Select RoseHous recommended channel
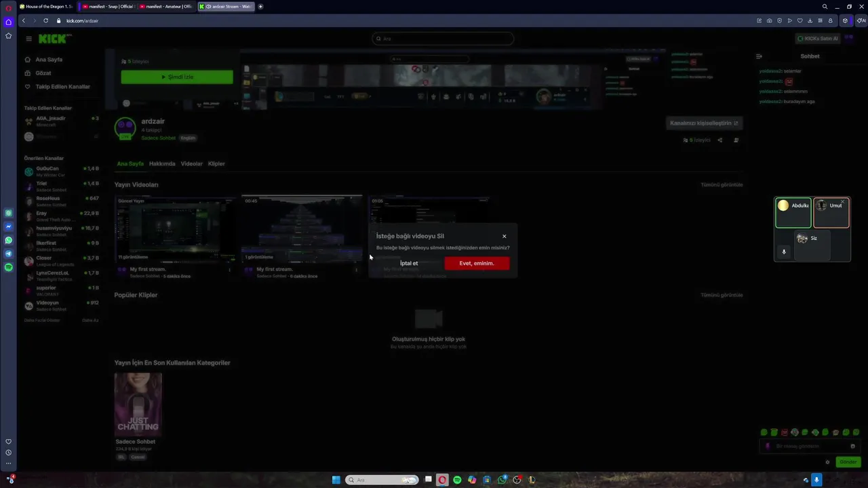868x488 pixels. [x=62, y=201]
